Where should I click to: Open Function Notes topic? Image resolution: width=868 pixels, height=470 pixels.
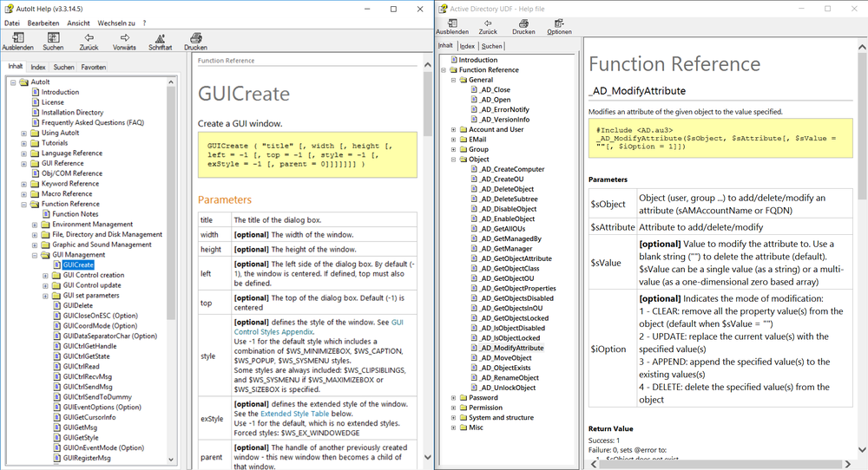[x=76, y=214]
